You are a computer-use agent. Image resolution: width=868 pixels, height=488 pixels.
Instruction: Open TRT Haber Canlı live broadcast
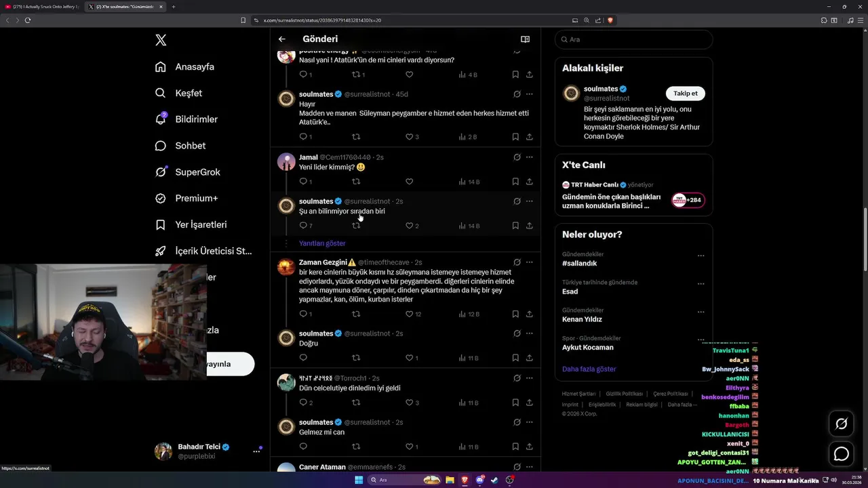(633, 195)
